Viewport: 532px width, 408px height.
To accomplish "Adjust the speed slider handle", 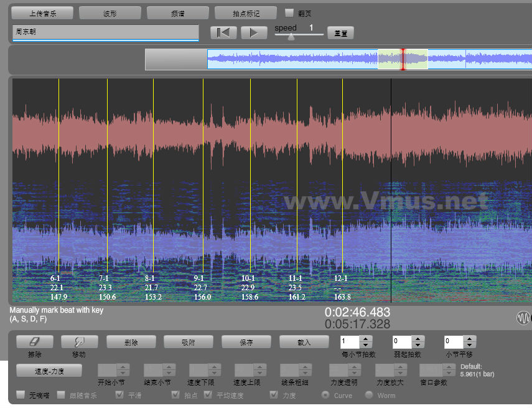I will tap(291, 37).
